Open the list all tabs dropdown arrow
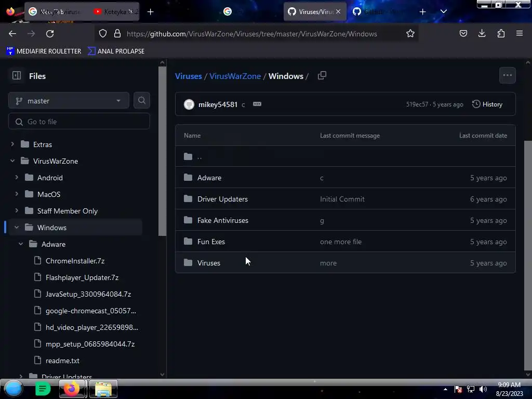532x399 pixels. click(444, 11)
